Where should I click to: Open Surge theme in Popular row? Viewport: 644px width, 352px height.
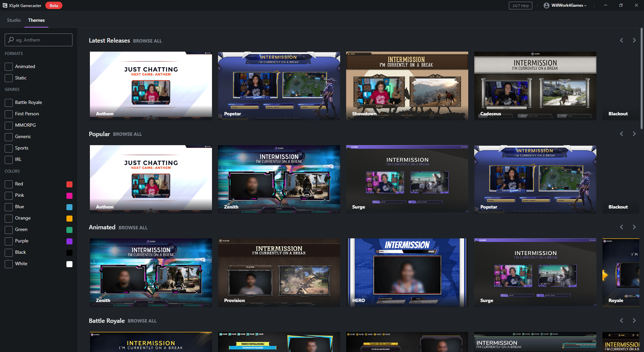coord(407,179)
